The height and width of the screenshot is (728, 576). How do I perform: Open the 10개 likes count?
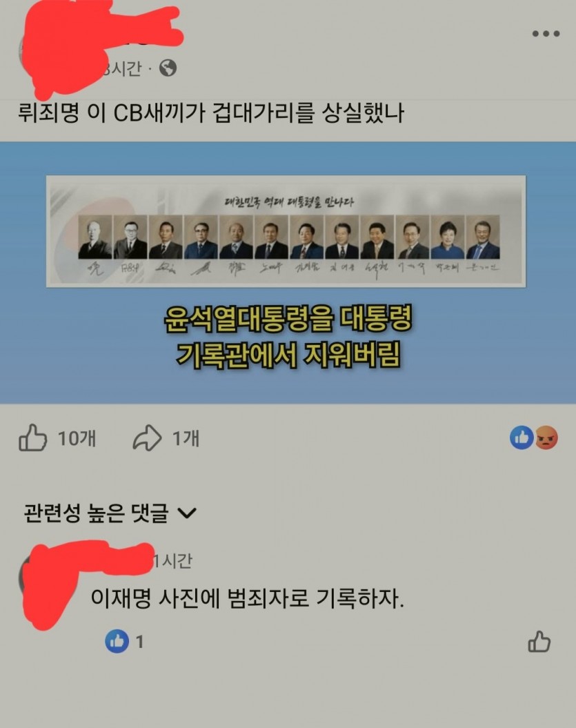77,438
